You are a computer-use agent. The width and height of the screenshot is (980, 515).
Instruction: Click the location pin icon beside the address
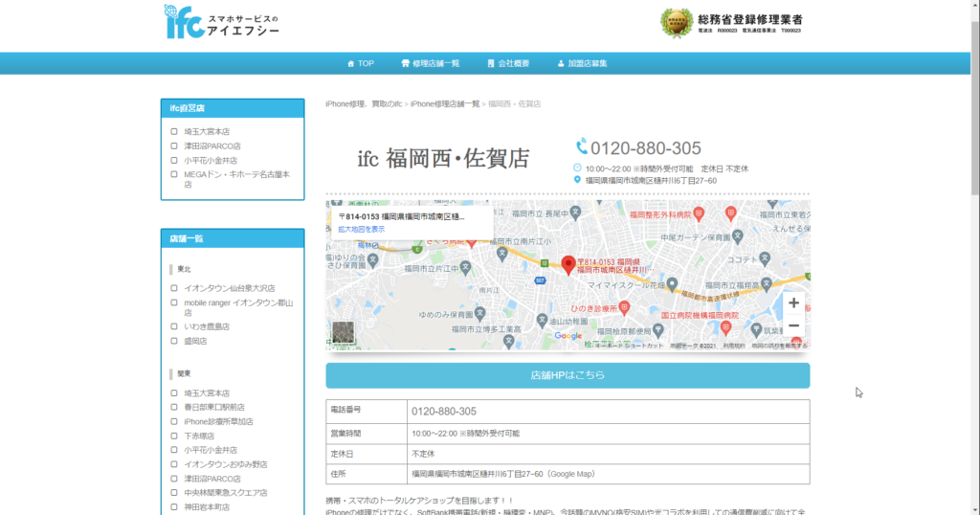click(x=577, y=180)
